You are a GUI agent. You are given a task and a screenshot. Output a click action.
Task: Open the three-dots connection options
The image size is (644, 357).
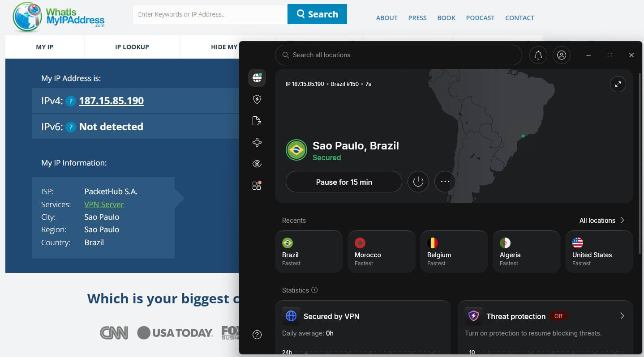tap(445, 182)
